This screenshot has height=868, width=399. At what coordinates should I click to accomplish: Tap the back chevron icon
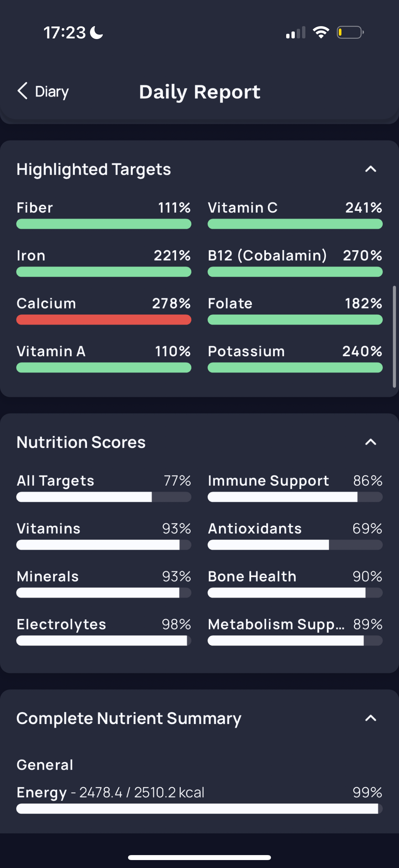click(x=22, y=91)
